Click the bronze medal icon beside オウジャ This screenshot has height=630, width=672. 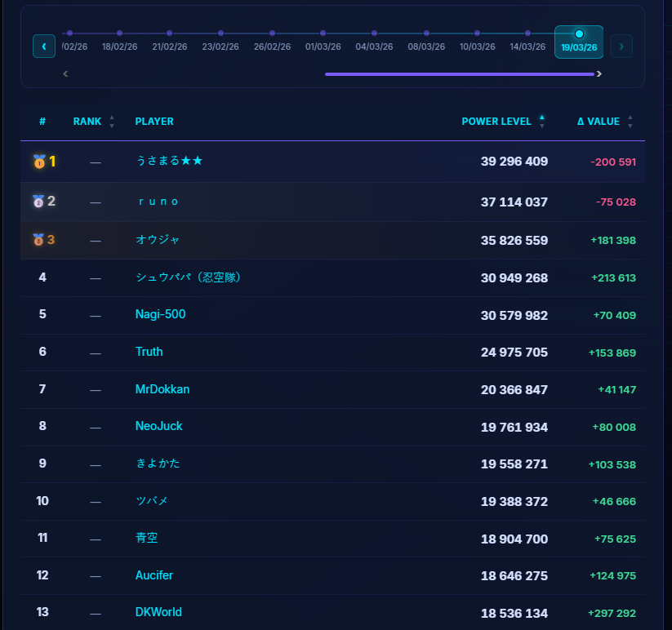coord(38,239)
